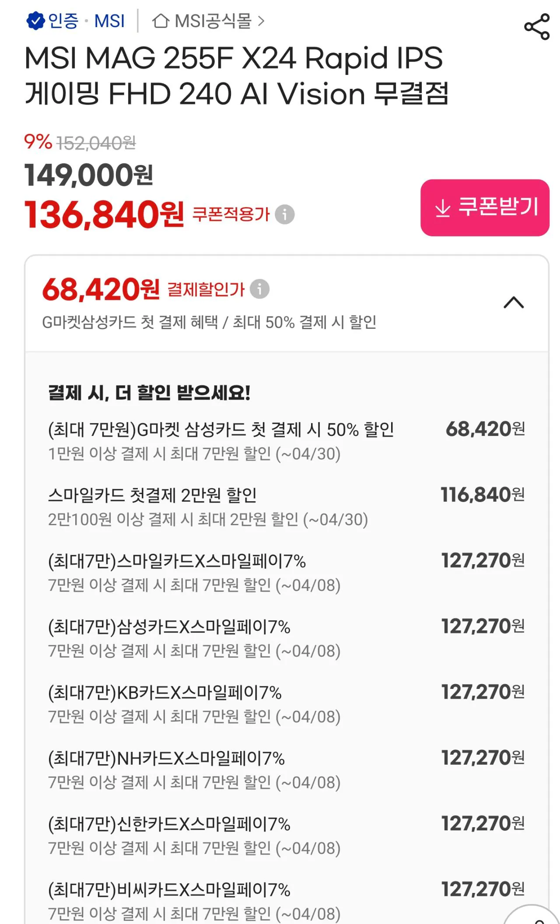Open the info tooltip beside 결제할인가
560x924 pixels.
pos(260,288)
